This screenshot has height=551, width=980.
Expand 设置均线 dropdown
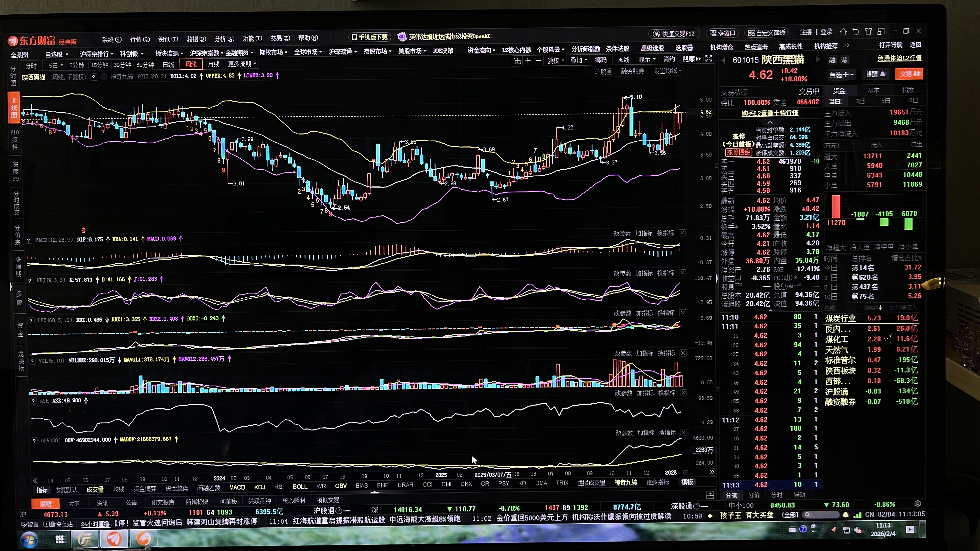pos(667,71)
